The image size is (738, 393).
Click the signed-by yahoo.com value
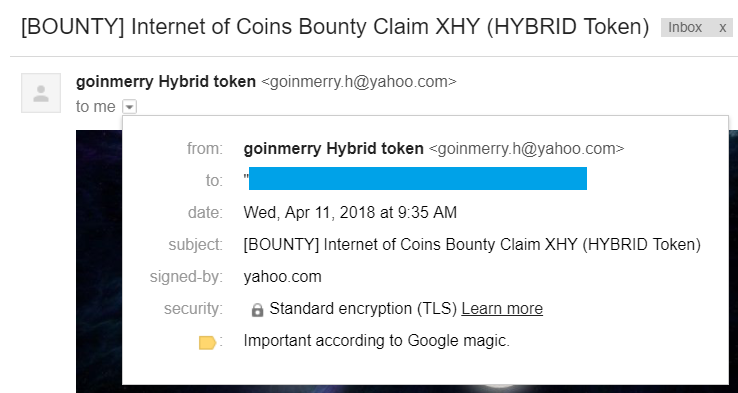[x=282, y=277]
